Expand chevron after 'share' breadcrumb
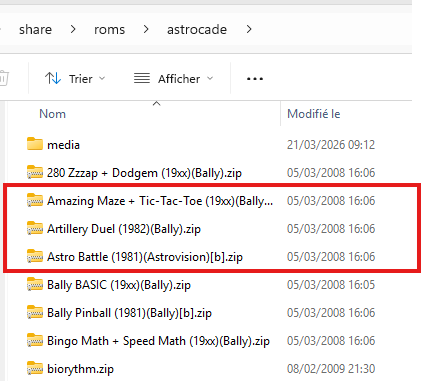421x381 pixels. click(x=73, y=30)
